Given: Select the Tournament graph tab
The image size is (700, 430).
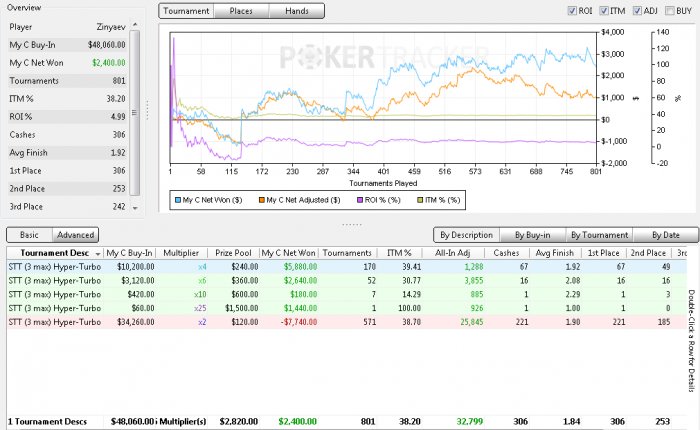Looking at the screenshot, I should click(x=189, y=12).
